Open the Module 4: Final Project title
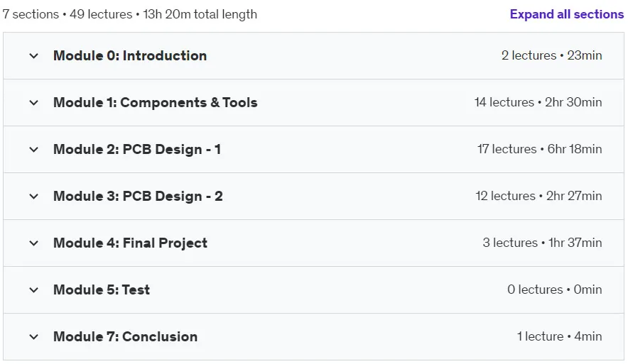 point(130,243)
